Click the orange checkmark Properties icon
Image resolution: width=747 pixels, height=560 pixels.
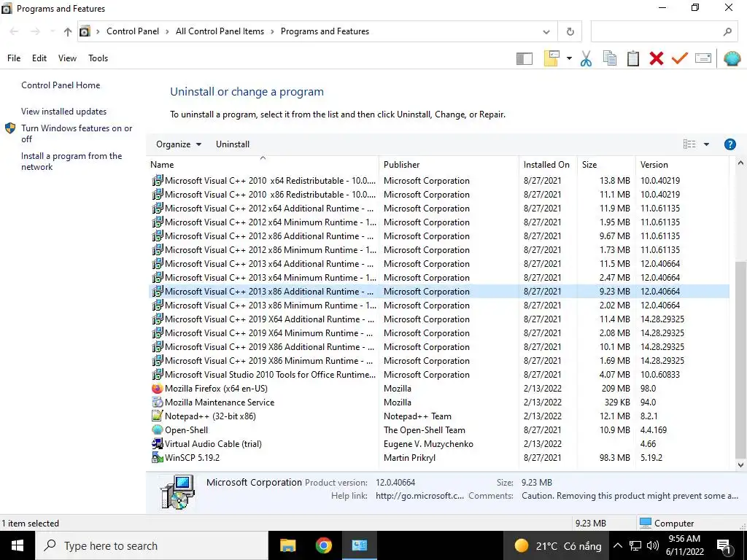click(x=680, y=58)
